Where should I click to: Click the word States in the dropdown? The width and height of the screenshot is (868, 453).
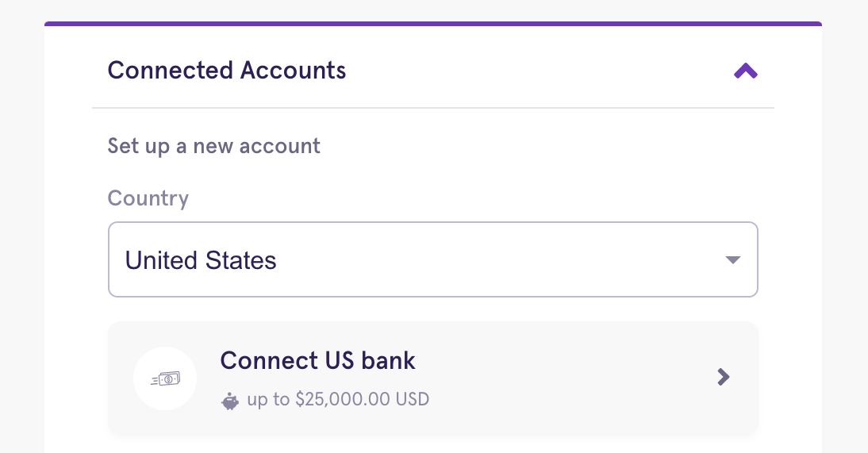pos(240,260)
